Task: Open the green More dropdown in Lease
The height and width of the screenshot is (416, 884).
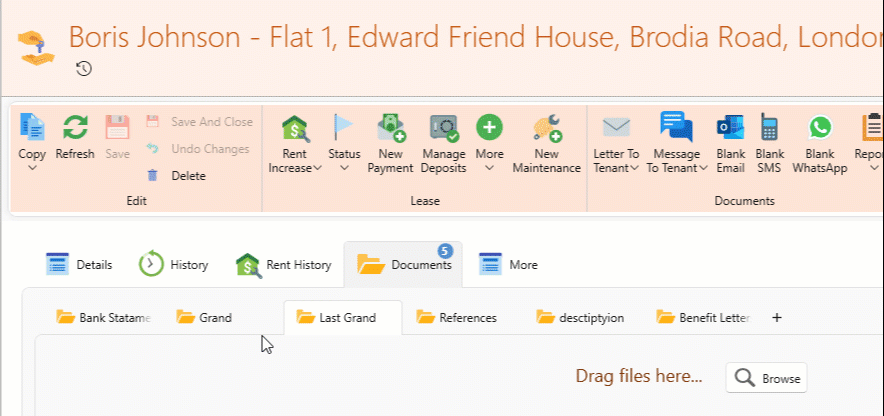Action: (489, 167)
